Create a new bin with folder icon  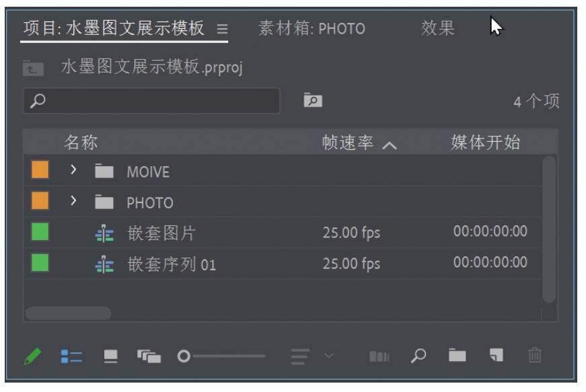tap(457, 356)
